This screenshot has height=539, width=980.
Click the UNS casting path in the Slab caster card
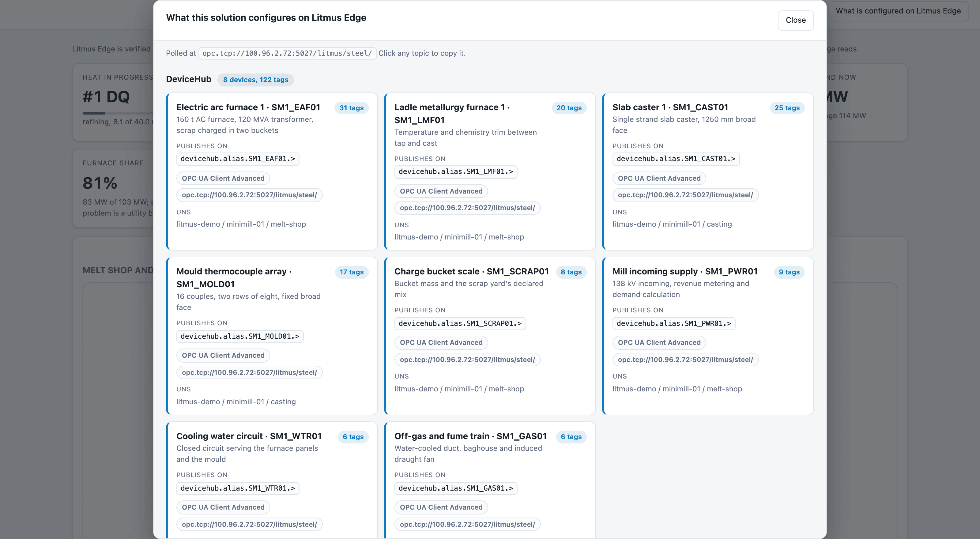coord(672,224)
